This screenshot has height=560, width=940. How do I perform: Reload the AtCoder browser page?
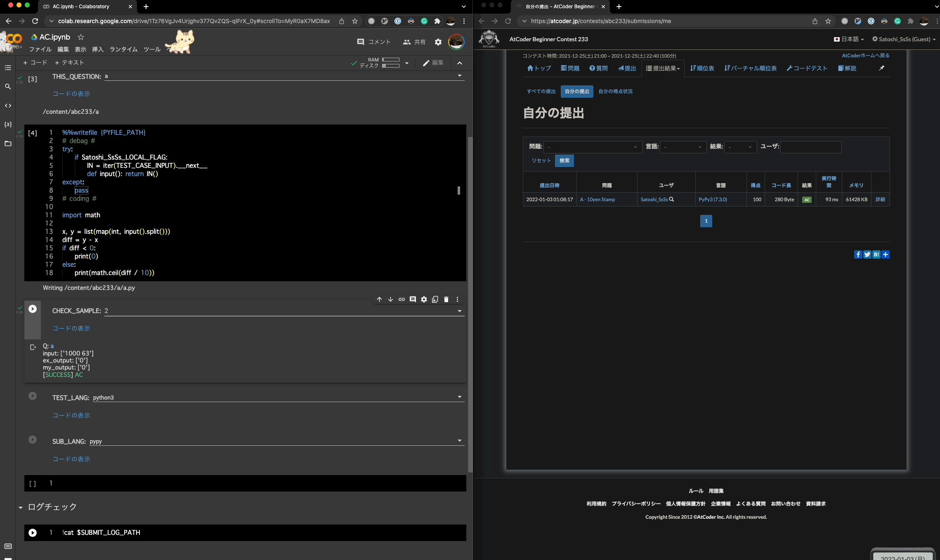pos(508,21)
